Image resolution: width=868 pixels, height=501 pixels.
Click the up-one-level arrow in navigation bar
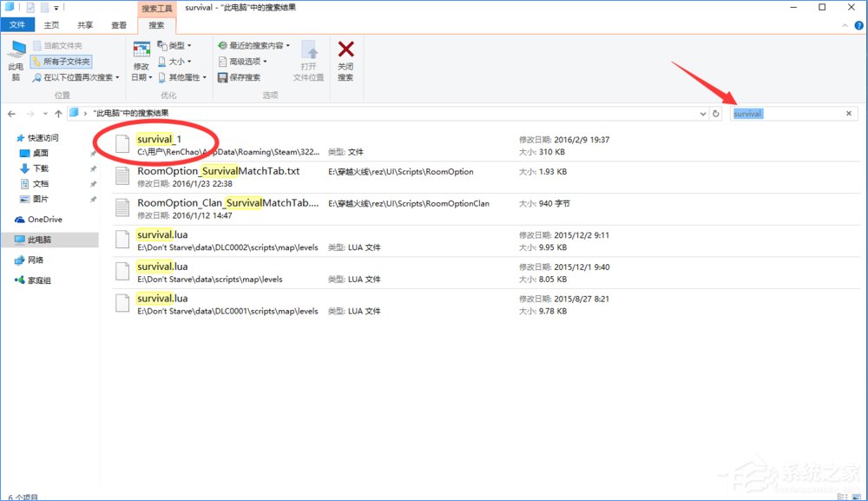coord(56,113)
